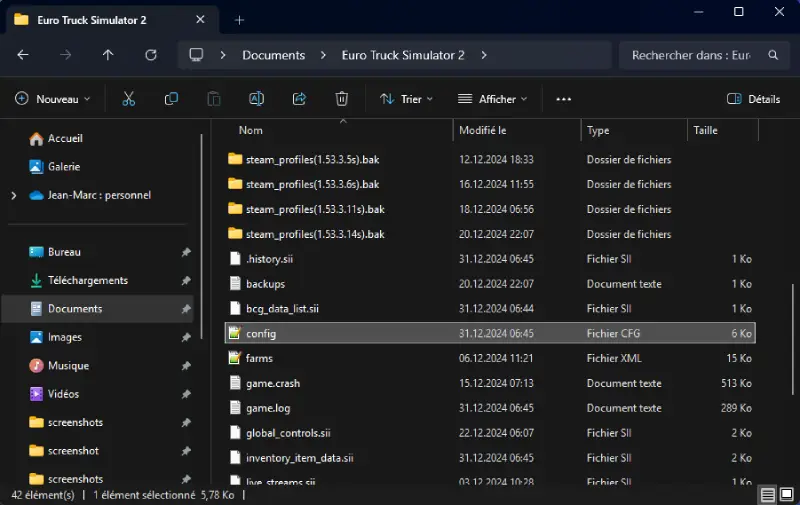Open the three-dot more options menu
Screen dimensions: 800x505
pos(563,99)
